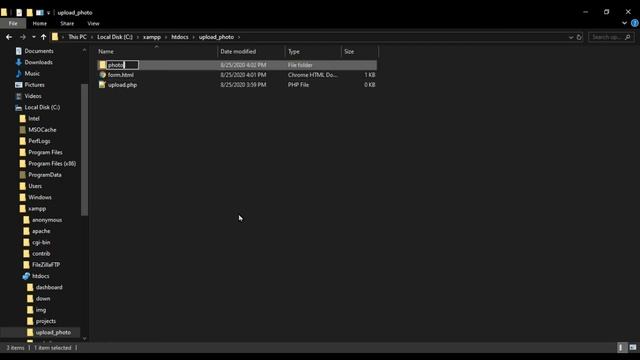Click the 'upload_photo' breadcrumb segment
This screenshot has width=640, height=360.
[216, 37]
